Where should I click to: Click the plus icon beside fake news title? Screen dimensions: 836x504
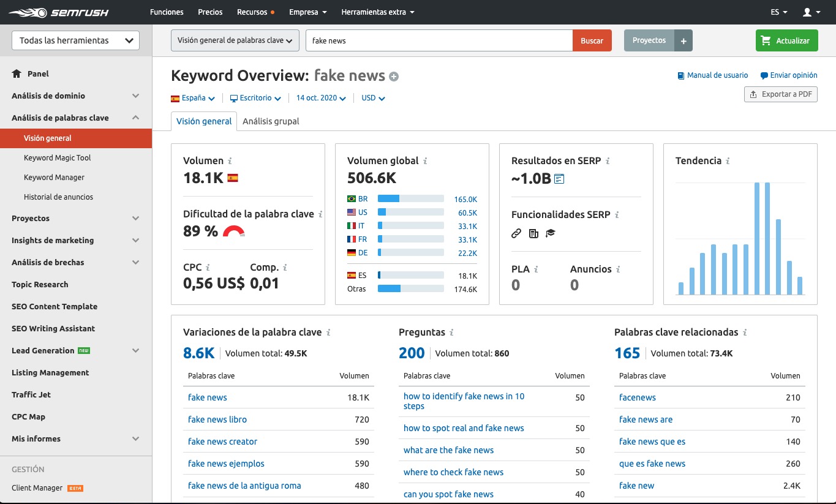coord(394,77)
